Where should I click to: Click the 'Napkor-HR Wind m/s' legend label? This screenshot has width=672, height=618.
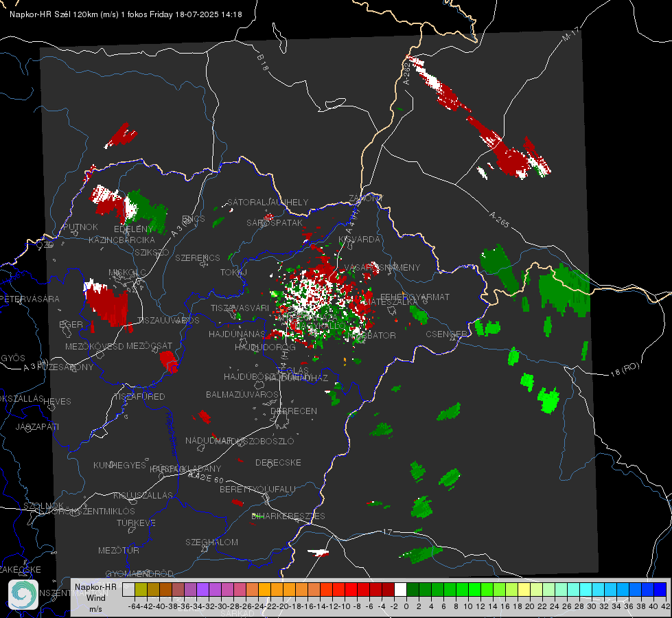(x=95, y=597)
